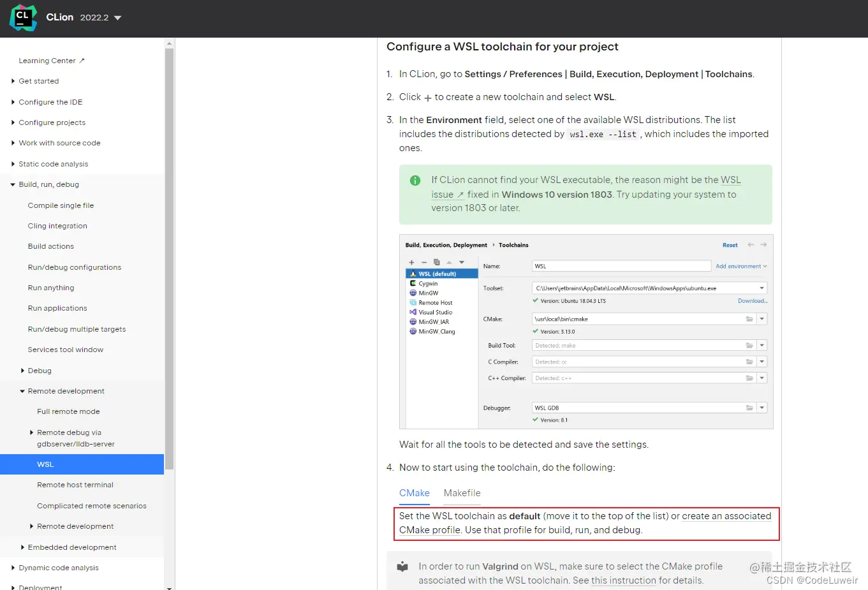Click copy toolchain icon

pos(437,262)
